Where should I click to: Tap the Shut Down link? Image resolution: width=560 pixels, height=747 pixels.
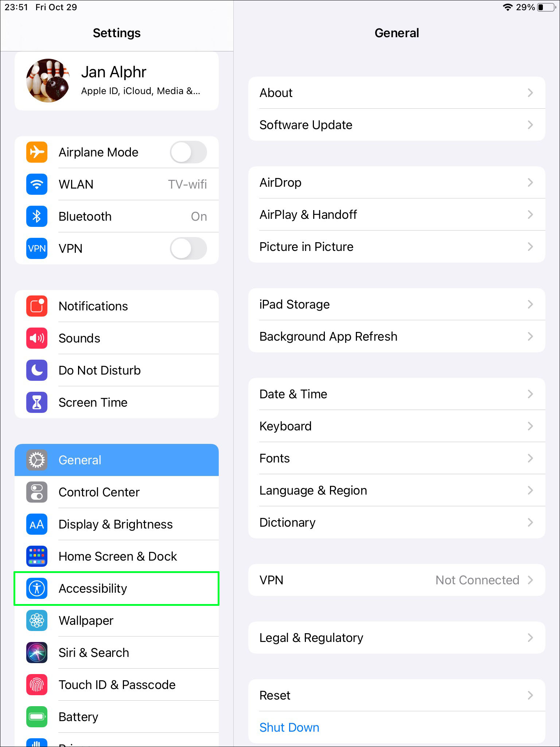(289, 727)
